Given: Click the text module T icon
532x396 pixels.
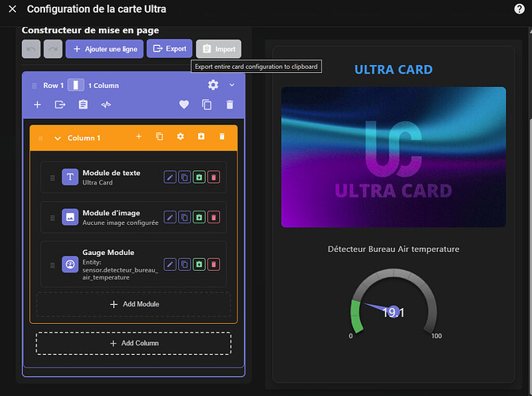Looking at the screenshot, I should [x=70, y=177].
